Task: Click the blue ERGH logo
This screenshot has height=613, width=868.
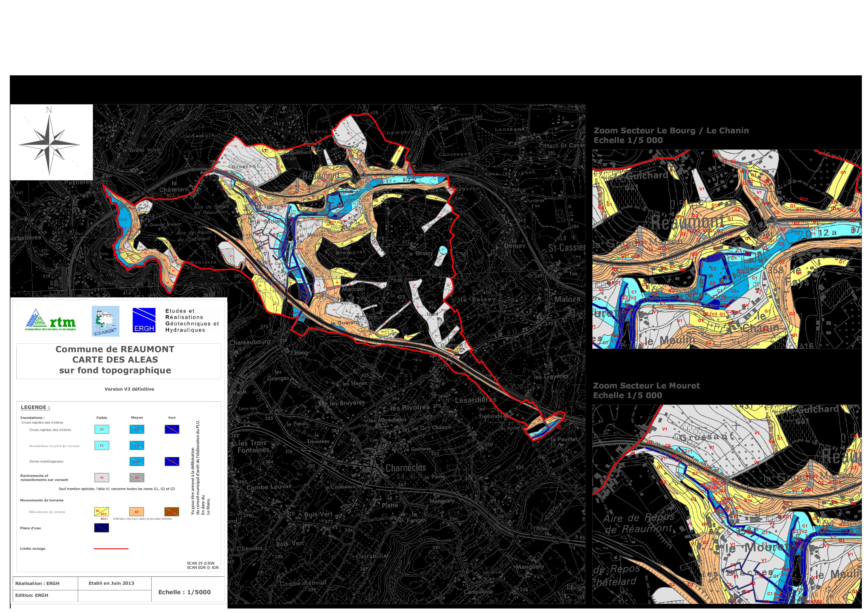Action: (x=144, y=320)
